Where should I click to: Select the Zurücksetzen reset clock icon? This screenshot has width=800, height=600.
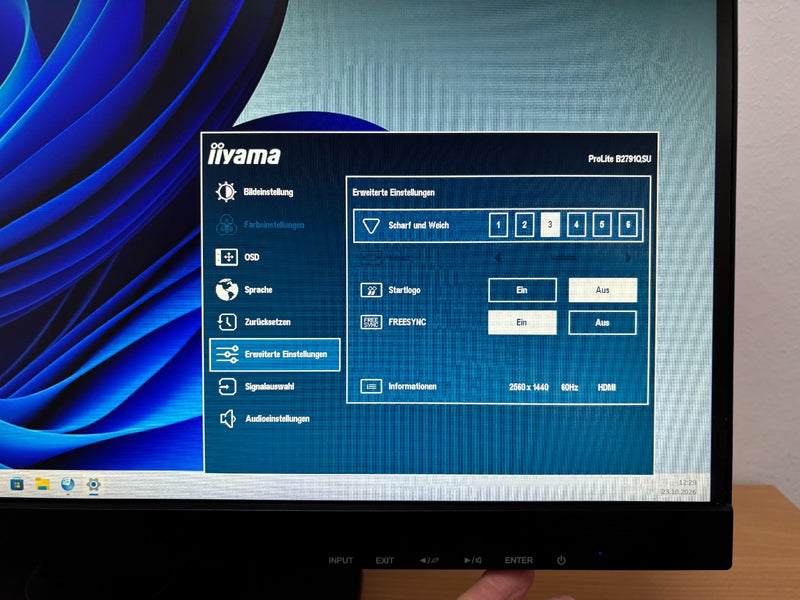point(227,322)
